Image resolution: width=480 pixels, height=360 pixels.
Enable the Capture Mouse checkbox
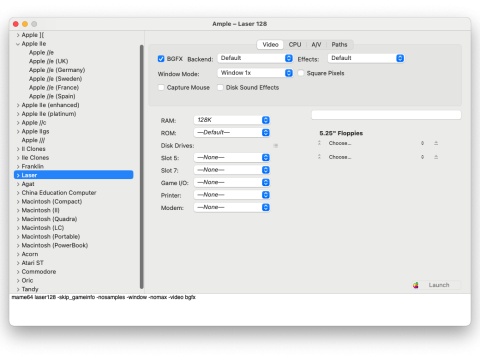click(x=161, y=87)
